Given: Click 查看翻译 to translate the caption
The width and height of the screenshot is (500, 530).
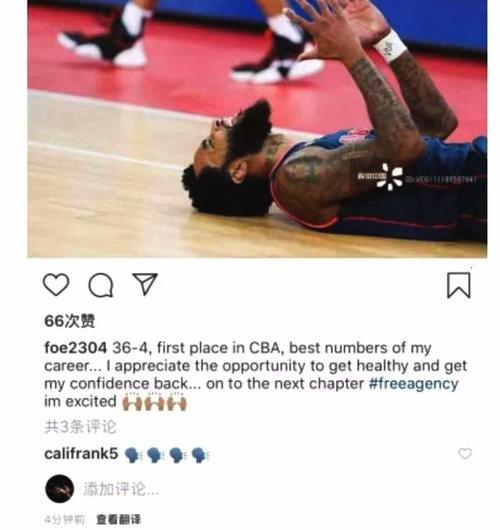Looking at the screenshot, I should [118, 519].
